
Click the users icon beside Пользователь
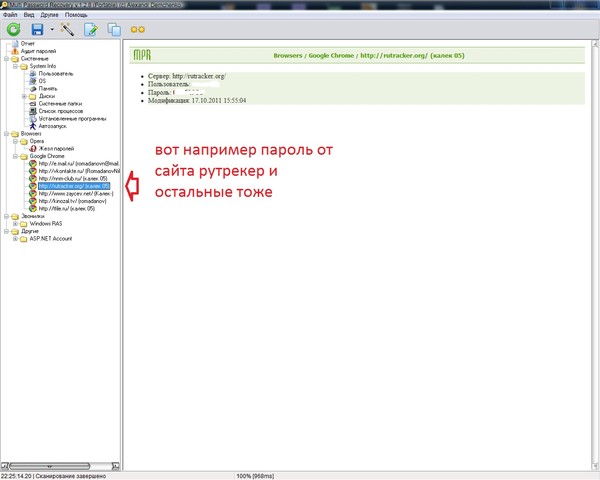click(33, 73)
